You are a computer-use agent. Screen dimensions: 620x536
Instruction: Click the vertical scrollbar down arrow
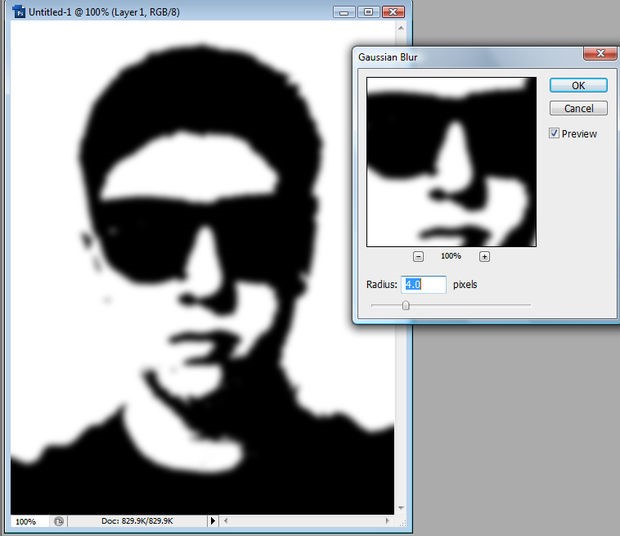tap(401, 508)
